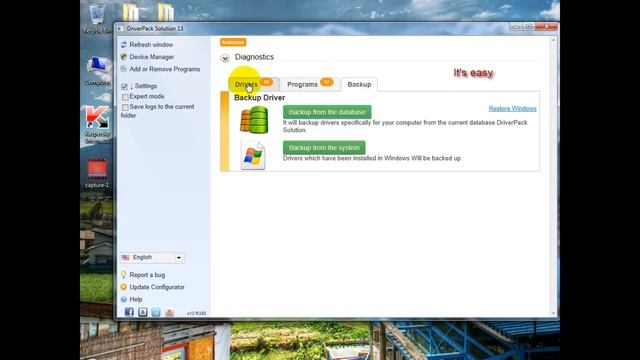Screen dimensions: 640x360
Task: Open the Facebook social icon
Action: tap(129, 312)
